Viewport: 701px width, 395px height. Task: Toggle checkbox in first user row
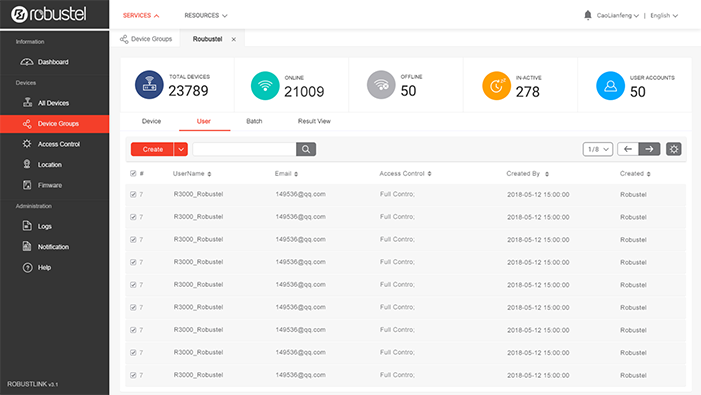133,194
